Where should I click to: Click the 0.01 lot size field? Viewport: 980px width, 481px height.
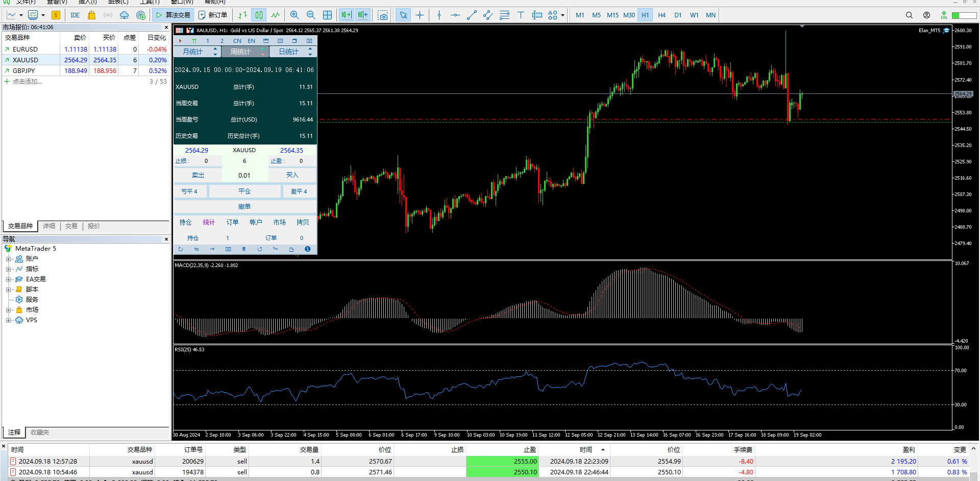(244, 175)
